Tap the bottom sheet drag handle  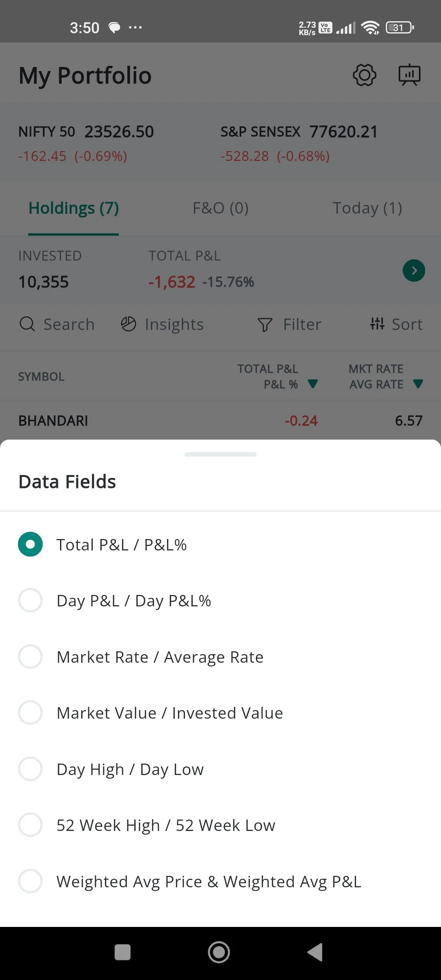click(x=220, y=454)
